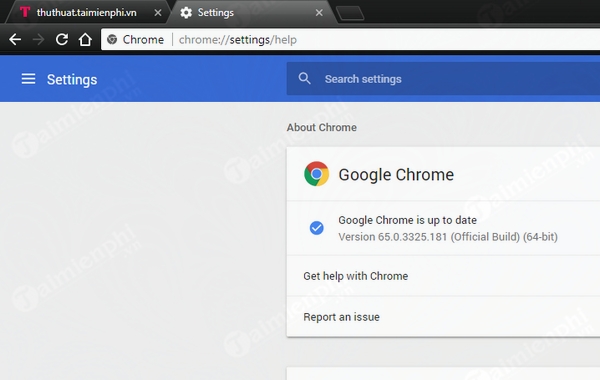Click the Search settings field
Viewport: 600px width, 380px height.
pyautogui.click(x=443, y=79)
